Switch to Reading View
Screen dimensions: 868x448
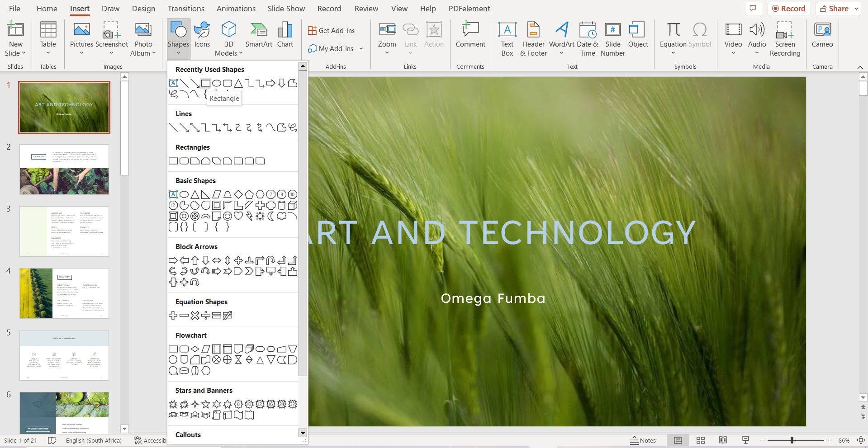coord(723,440)
